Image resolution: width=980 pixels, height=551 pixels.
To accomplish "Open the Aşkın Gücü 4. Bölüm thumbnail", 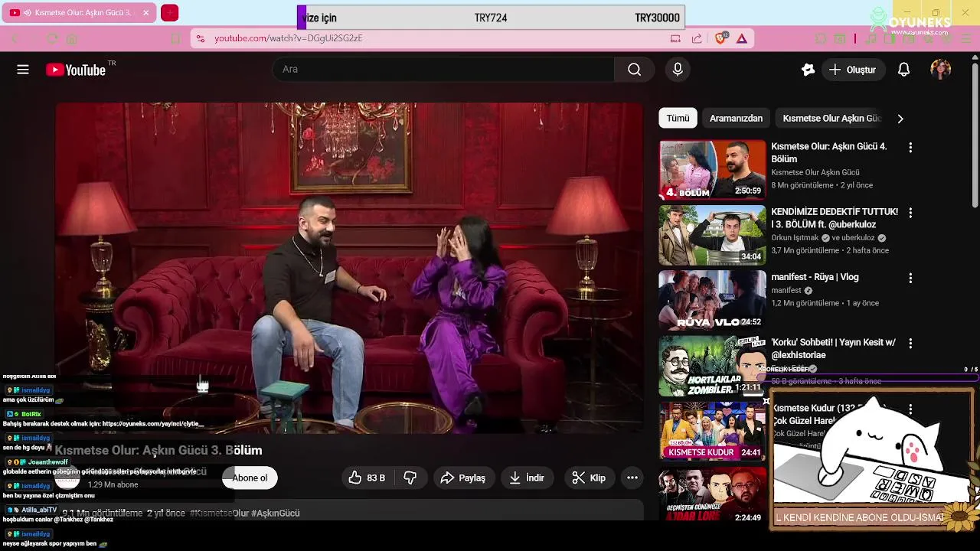I will tap(712, 169).
